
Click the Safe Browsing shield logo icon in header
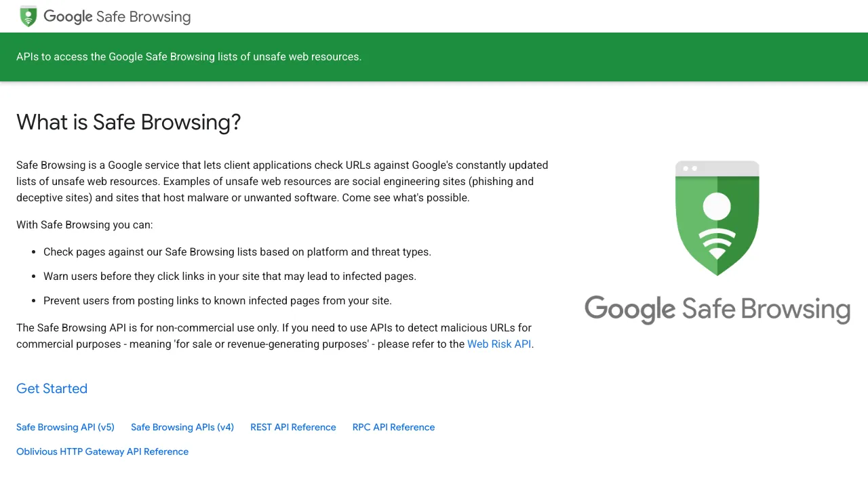coord(28,16)
